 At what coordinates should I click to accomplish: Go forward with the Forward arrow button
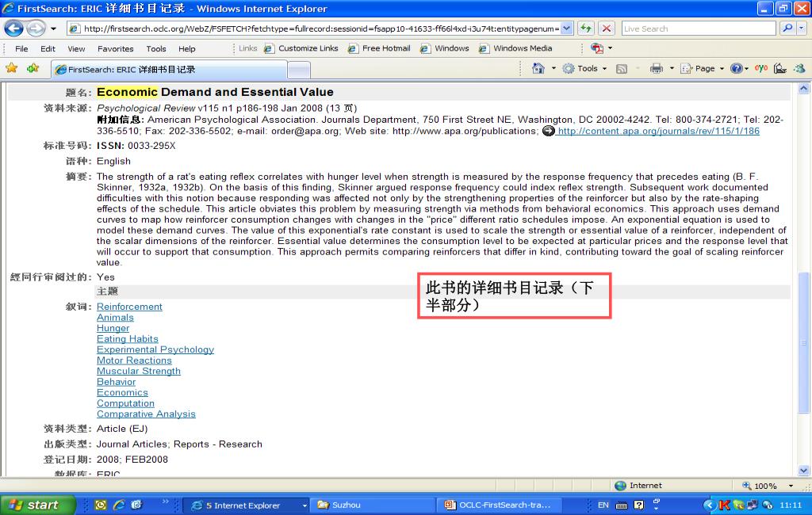(x=35, y=29)
